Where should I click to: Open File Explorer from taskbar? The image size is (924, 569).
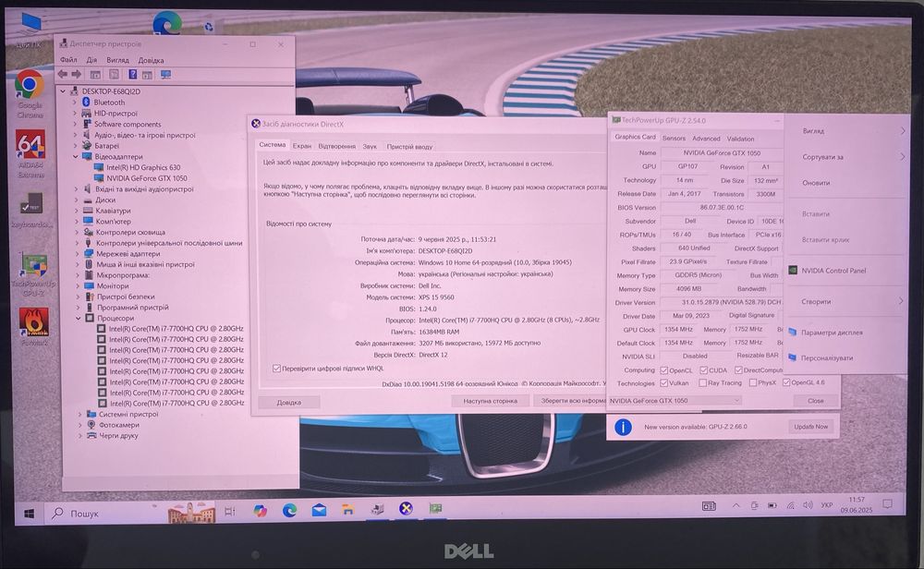tap(347, 510)
